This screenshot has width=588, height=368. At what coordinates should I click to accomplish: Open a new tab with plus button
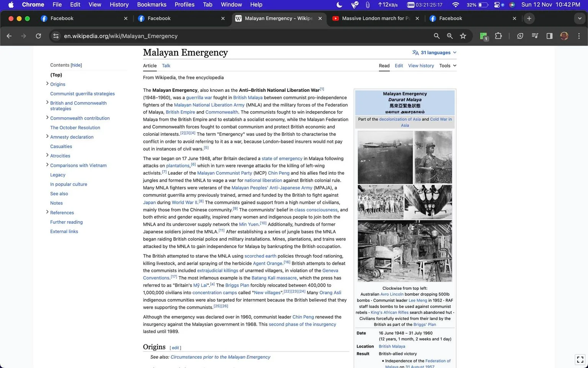[x=529, y=18]
